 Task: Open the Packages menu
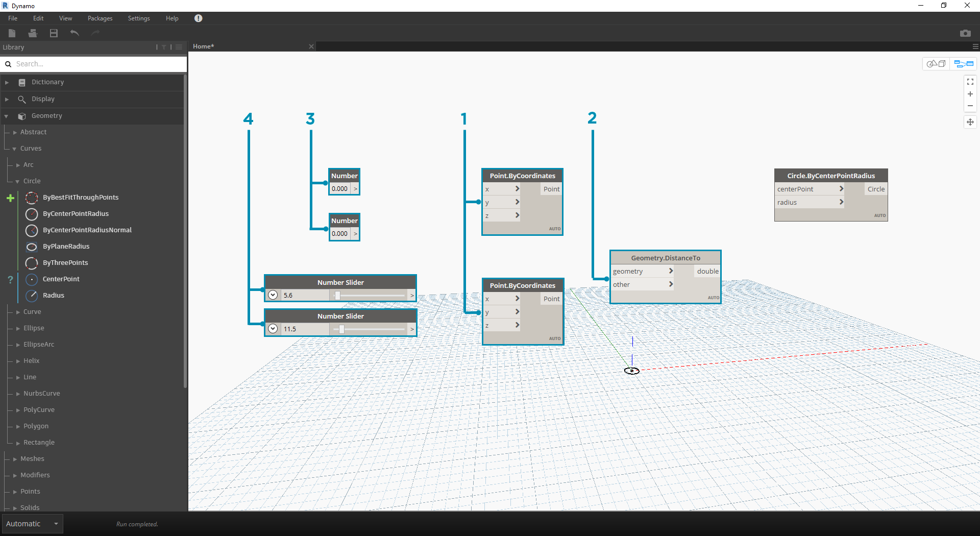[100, 18]
